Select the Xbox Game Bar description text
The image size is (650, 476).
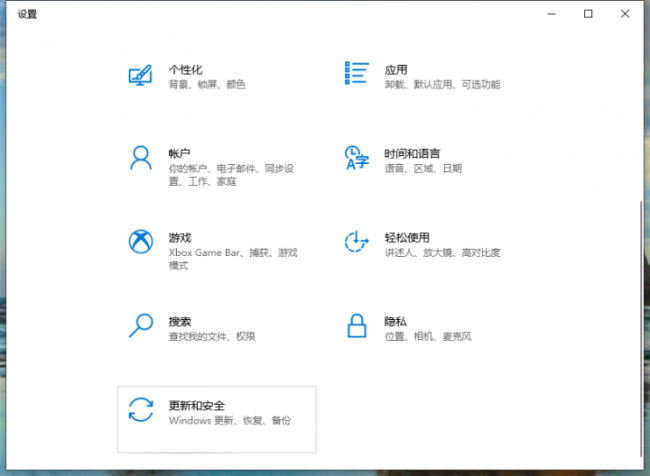(233, 259)
